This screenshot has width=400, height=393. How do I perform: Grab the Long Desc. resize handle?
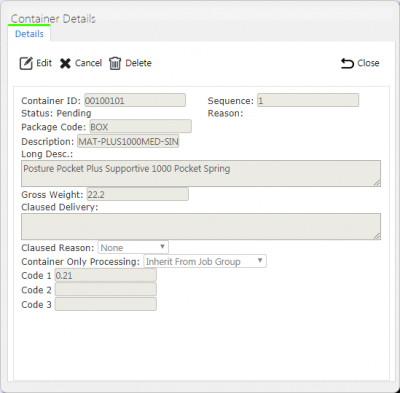[377, 183]
